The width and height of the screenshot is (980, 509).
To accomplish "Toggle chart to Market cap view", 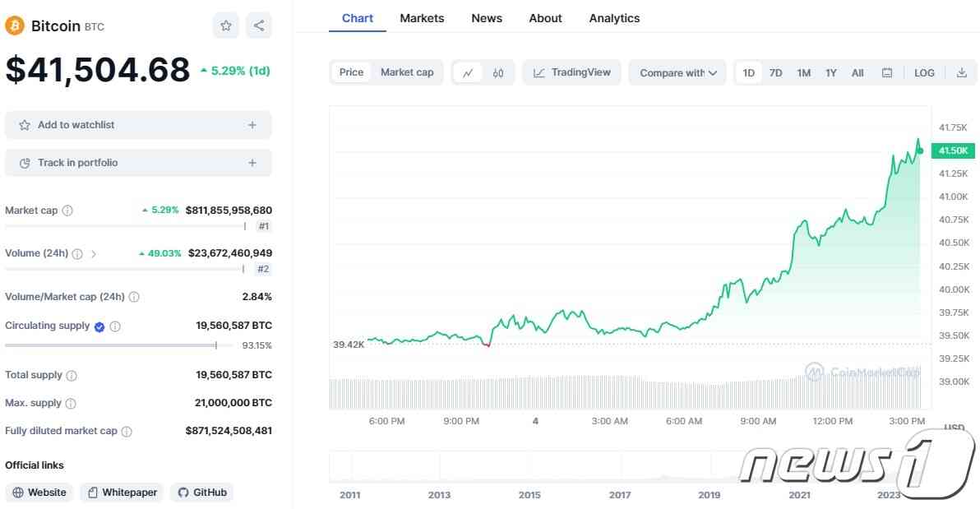I will 407,72.
